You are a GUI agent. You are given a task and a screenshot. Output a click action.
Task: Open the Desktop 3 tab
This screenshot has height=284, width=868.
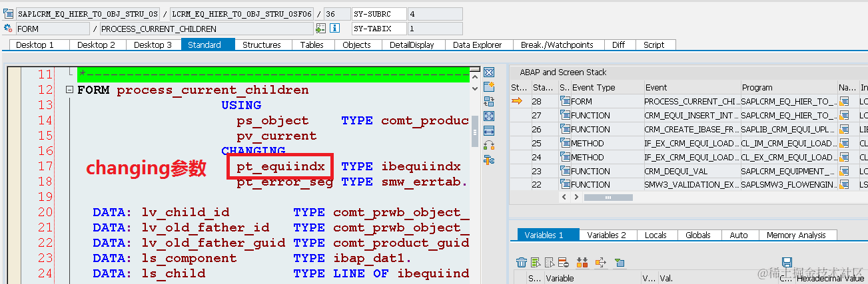pyautogui.click(x=153, y=45)
